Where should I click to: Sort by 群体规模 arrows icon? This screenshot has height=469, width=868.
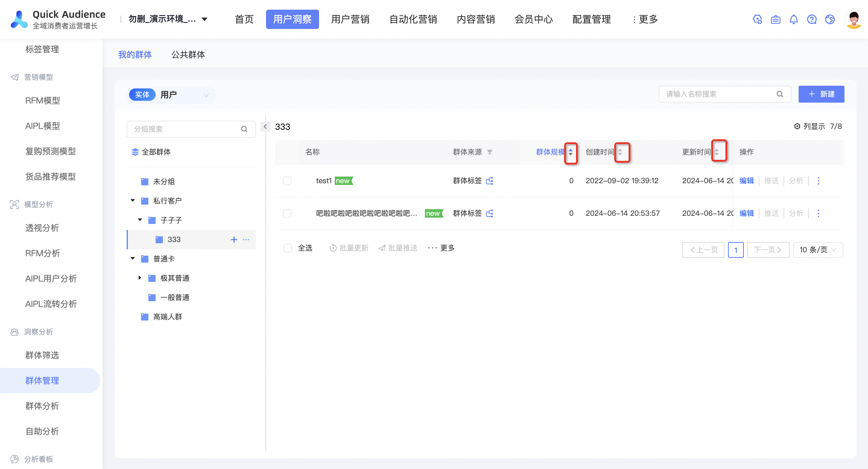tap(570, 152)
